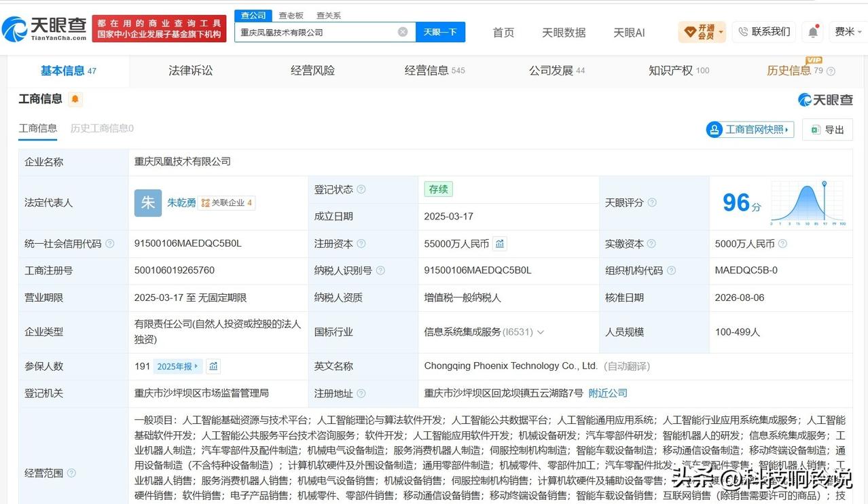Viewport: 868px width, 504px height.
Task: Click the help icon beside 纳税人识别号
Action: (x=380, y=270)
